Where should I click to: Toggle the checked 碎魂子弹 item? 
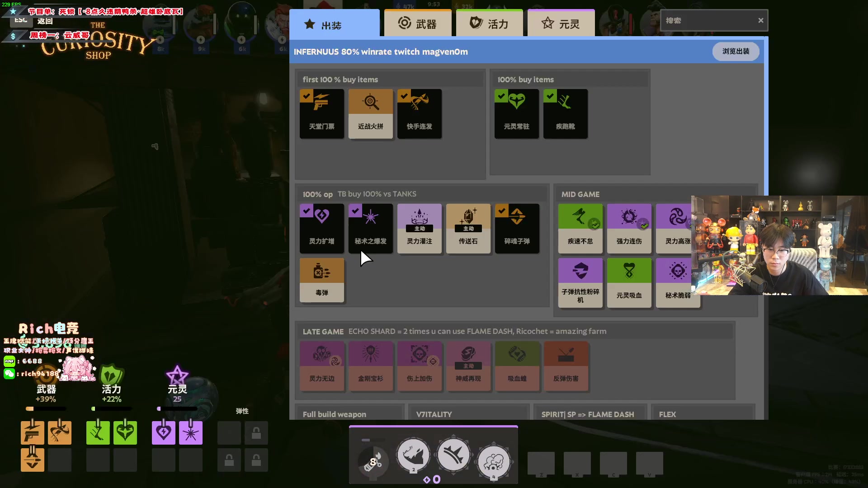coord(517,228)
